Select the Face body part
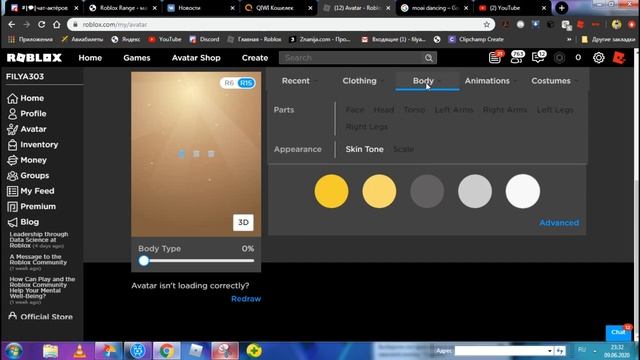The width and height of the screenshot is (640, 360). coord(355,110)
